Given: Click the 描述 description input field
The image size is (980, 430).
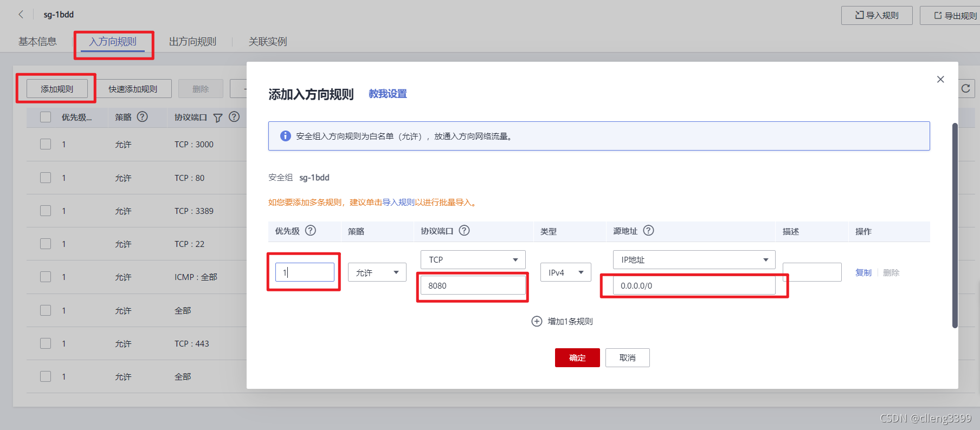Looking at the screenshot, I should (812, 272).
